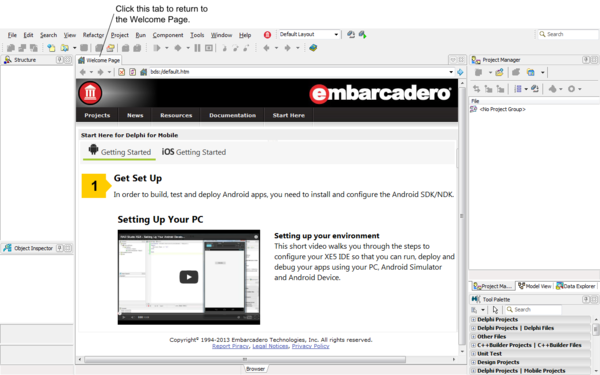
Task: Pin the Tool Palette panel
Action: tap(586, 299)
